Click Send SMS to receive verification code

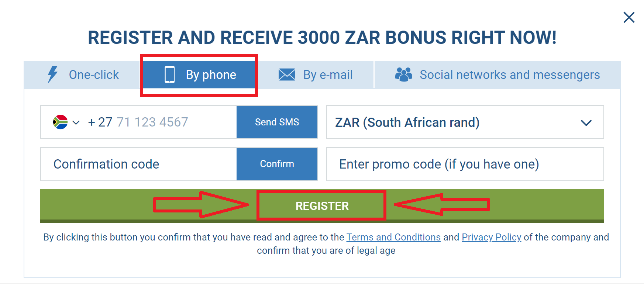pyautogui.click(x=277, y=122)
